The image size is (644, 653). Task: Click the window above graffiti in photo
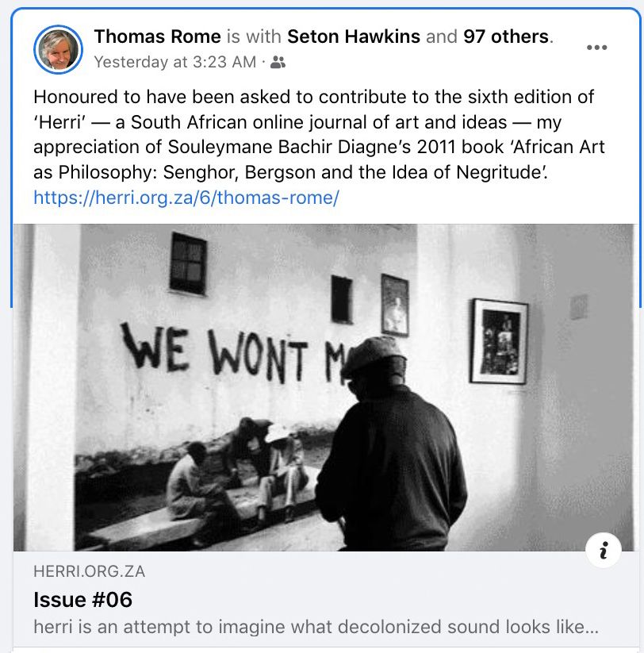pyautogui.click(x=188, y=263)
